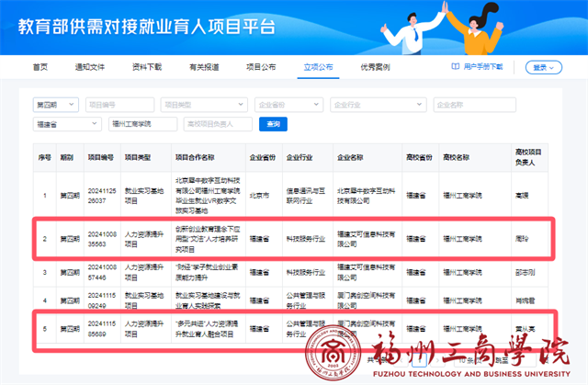Expand the 企业行业 dropdown
The height and width of the screenshot is (385, 588).
[378, 105]
